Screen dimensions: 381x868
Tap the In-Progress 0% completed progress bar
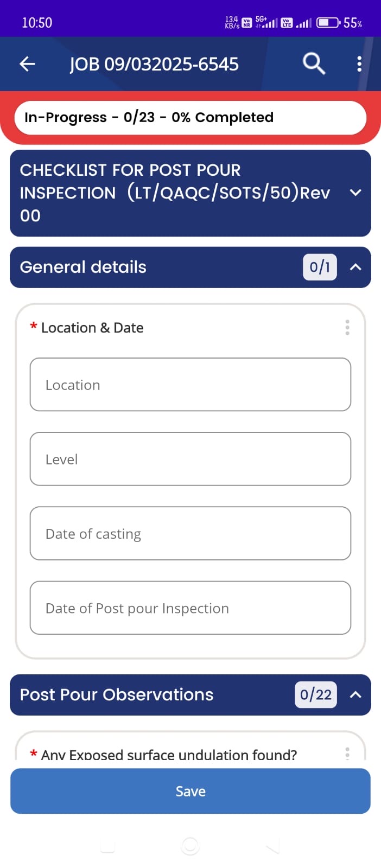[190, 117]
